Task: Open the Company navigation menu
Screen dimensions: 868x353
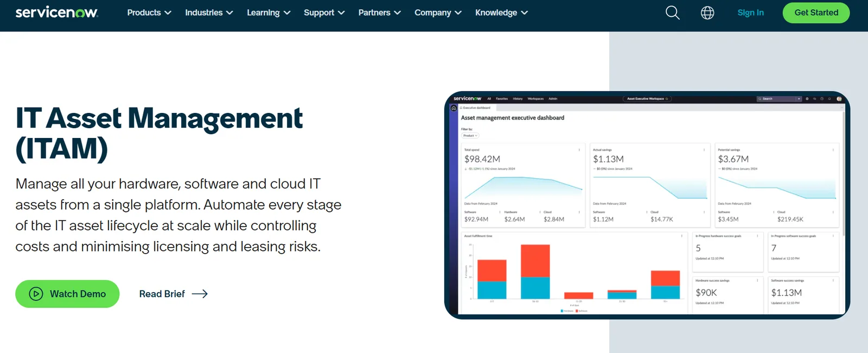Action: click(x=438, y=12)
